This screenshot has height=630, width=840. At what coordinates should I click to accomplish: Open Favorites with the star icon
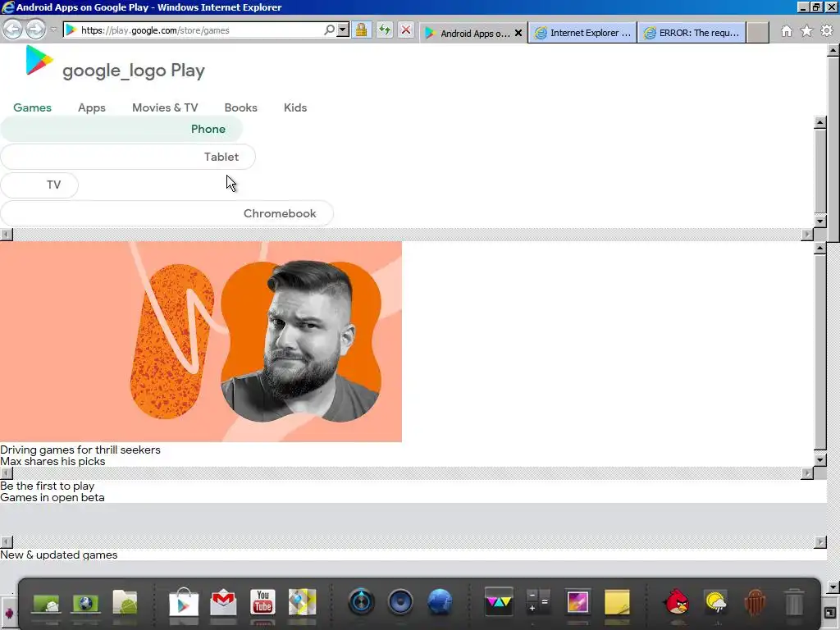(x=806, y=31)
